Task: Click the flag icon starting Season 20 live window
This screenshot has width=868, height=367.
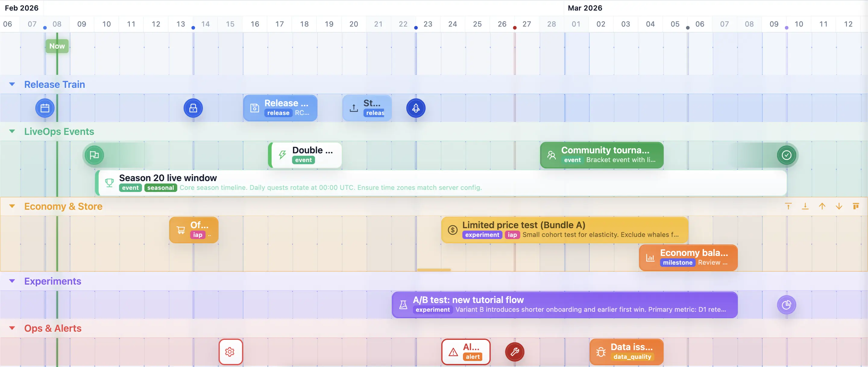Action: click(94, 155)
